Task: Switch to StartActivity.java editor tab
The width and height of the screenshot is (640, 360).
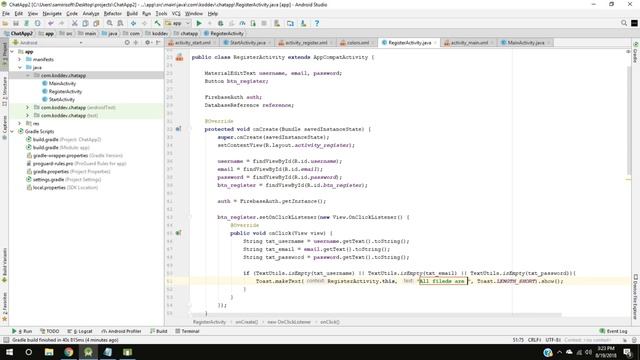Action: (x=247, y=42)
